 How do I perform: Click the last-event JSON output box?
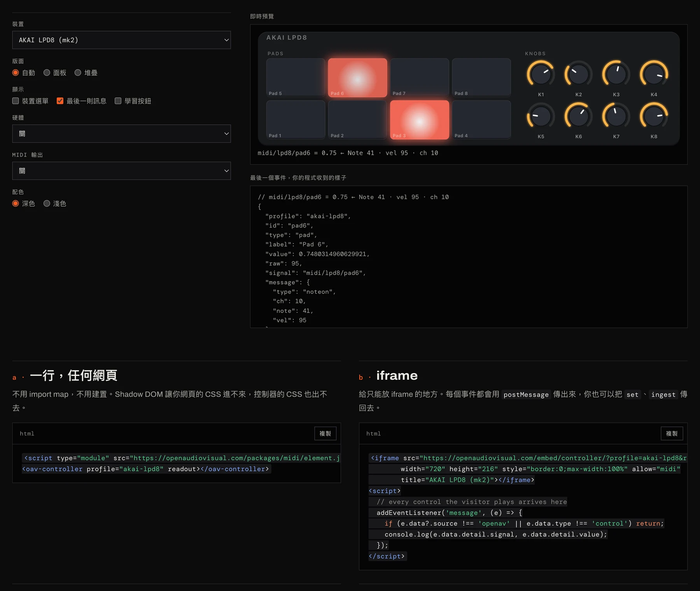click(x=469, y=257)
